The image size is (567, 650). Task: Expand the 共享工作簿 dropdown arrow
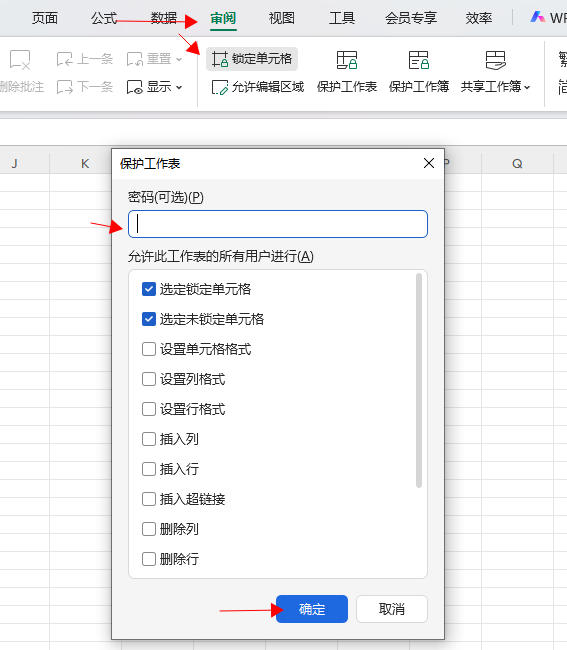pyautogui.click(x=527, y=87)
